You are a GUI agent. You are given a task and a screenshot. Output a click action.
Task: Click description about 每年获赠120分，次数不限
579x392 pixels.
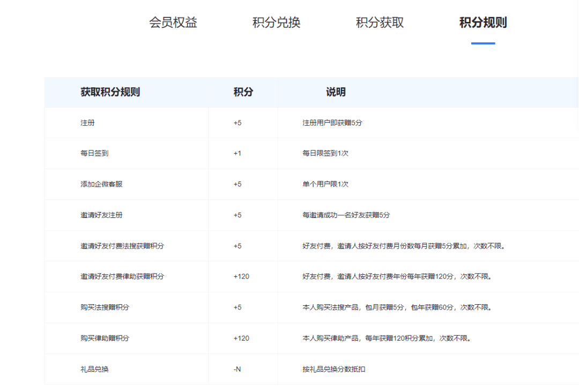(x=397, y=276)
